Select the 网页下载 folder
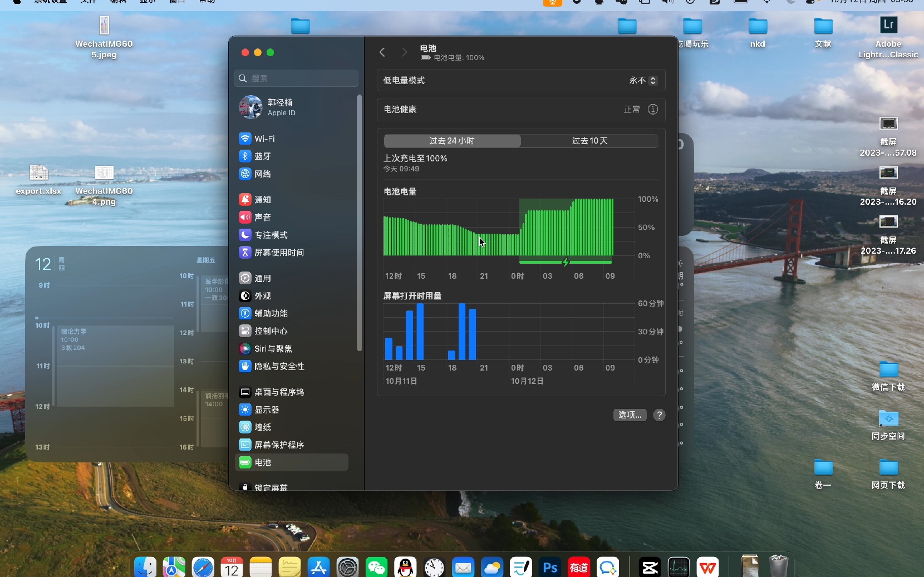Screen dimensions: 924x577 888,474
